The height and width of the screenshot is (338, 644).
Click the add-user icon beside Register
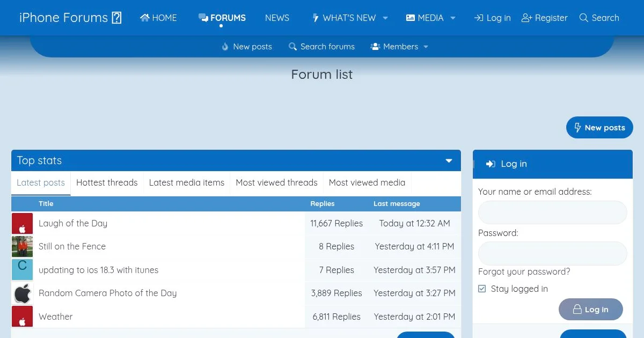pos(526,18)
